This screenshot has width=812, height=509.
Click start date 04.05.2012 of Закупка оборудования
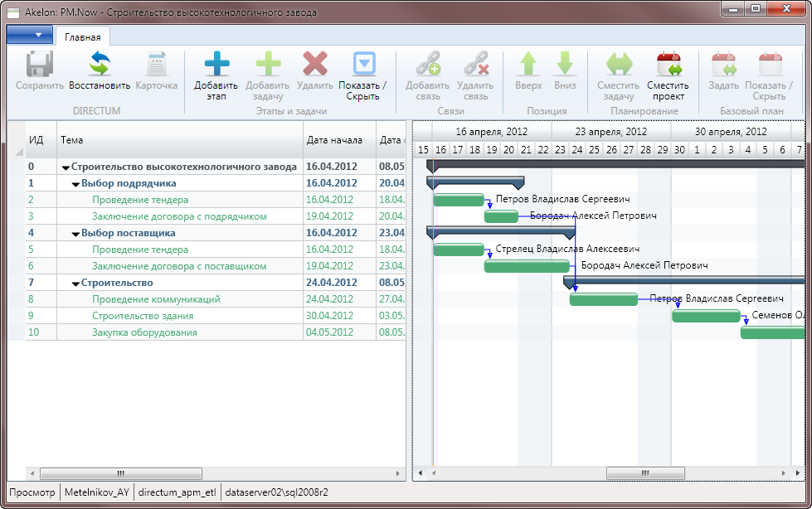(x=330, y=332)
